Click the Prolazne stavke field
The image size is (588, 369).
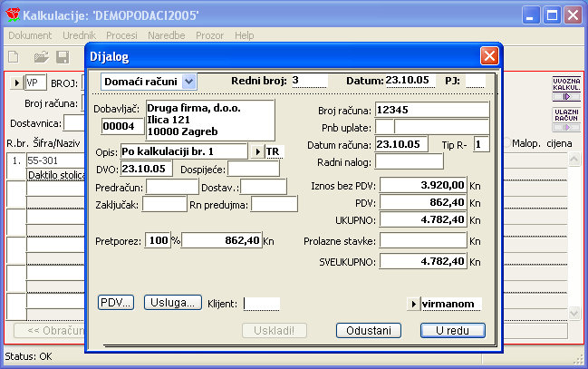(423, 240)
